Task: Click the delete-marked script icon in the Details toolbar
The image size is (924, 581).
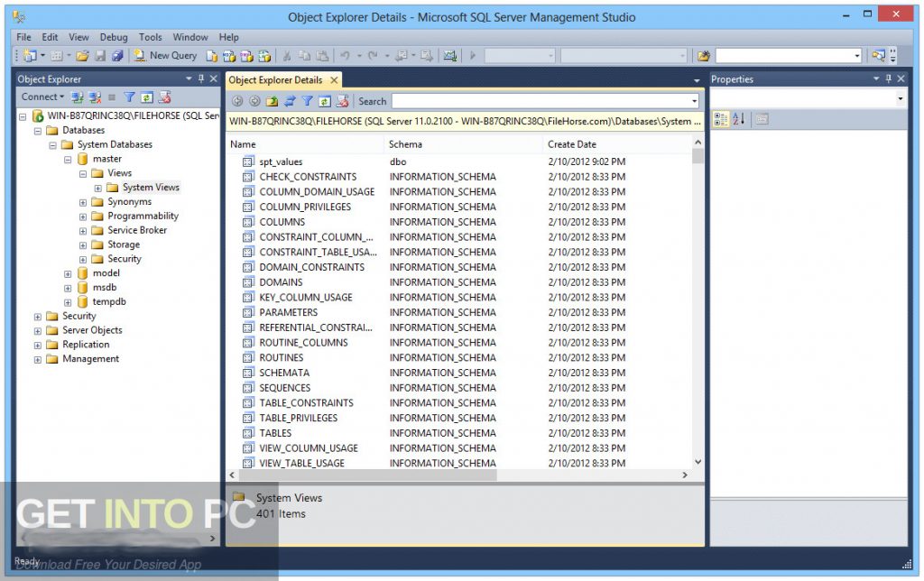Action: point(342,101)
